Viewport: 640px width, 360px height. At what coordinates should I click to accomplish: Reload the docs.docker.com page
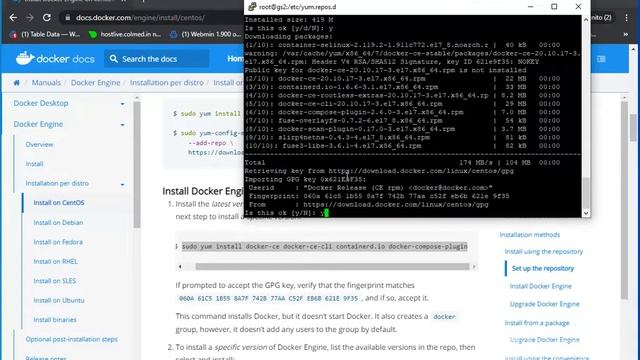click(x=47, y=18)
